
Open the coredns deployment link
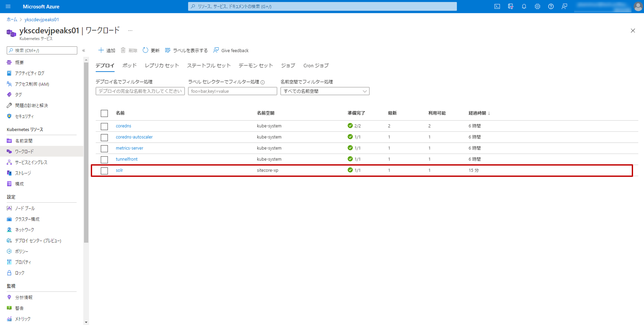click(x=123, y=126)
